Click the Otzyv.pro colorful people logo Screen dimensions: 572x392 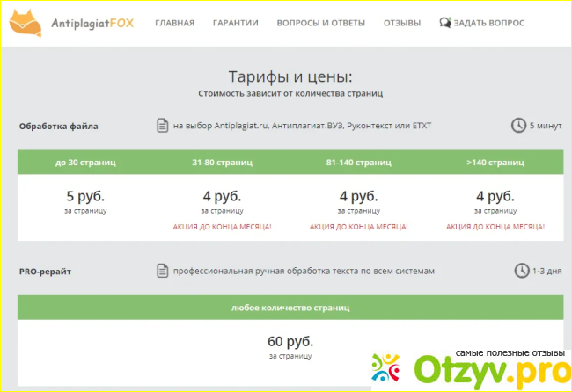[x=388, y=369]
